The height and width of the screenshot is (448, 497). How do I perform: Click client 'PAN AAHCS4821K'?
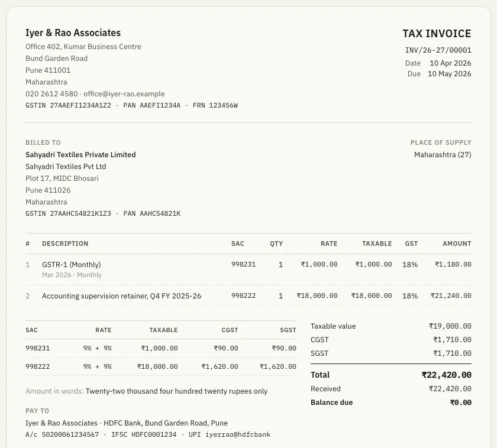point(152,213)
